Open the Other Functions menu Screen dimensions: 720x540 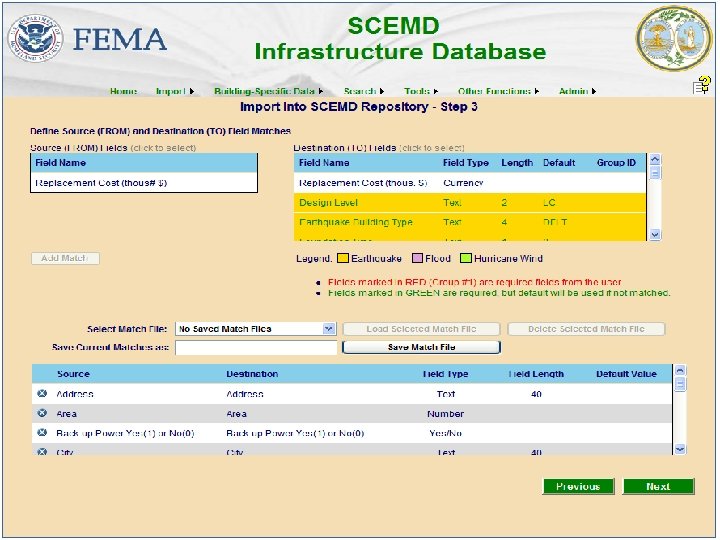pyautogui.click(x=498, y=91)
